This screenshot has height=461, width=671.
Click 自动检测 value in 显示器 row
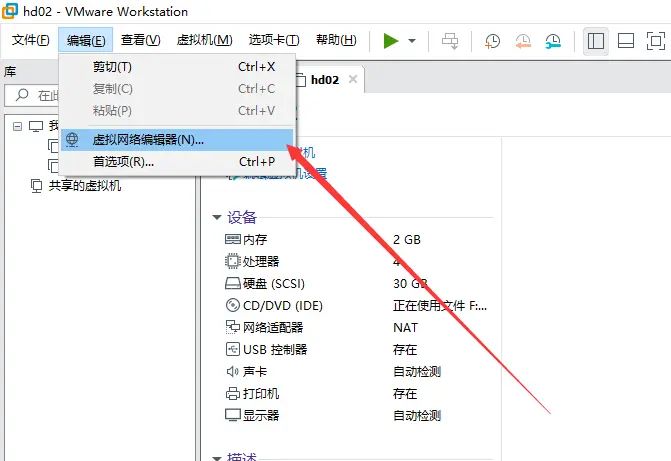pyautogui.click(x=417, y=416)
